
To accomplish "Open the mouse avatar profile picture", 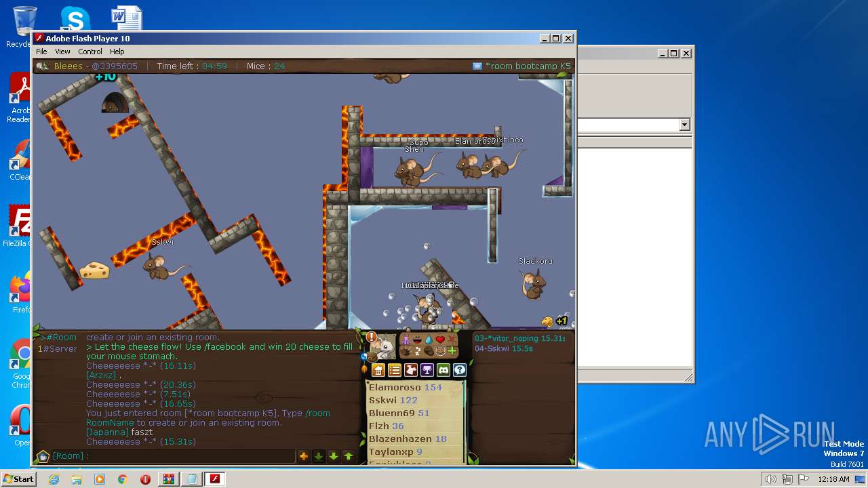I will click(385, 346).
